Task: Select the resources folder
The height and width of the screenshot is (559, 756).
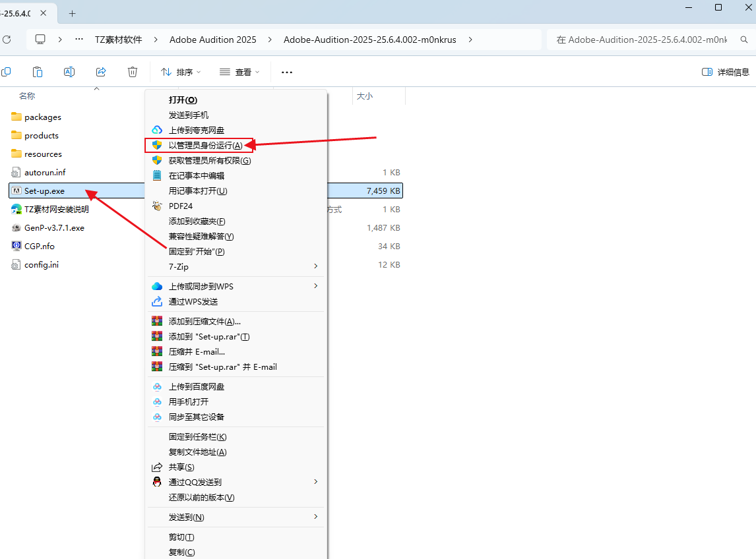Action: click(37, 154)
